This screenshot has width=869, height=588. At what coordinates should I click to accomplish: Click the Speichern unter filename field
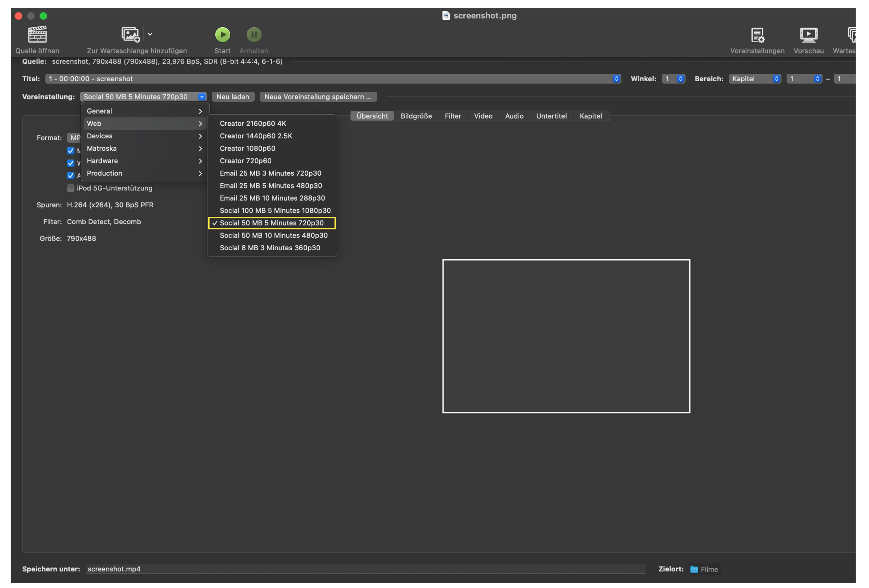(x=366, y=569)
